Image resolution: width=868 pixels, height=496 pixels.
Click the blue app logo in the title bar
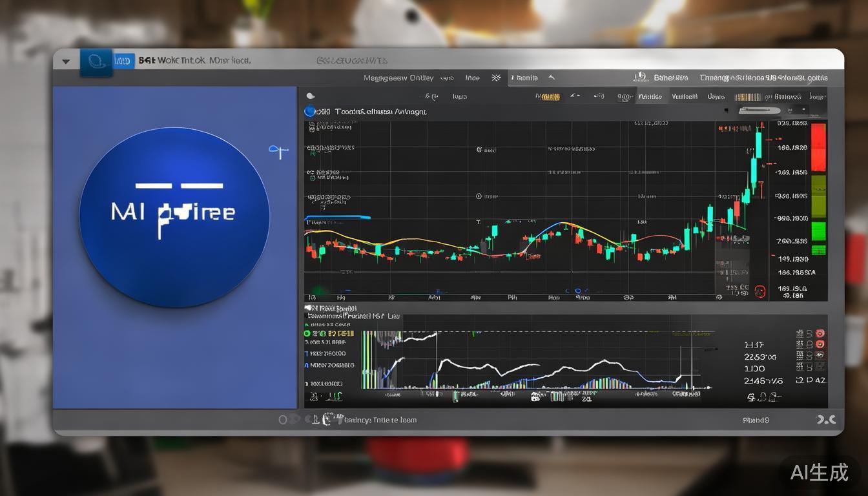tap(96, 62)
